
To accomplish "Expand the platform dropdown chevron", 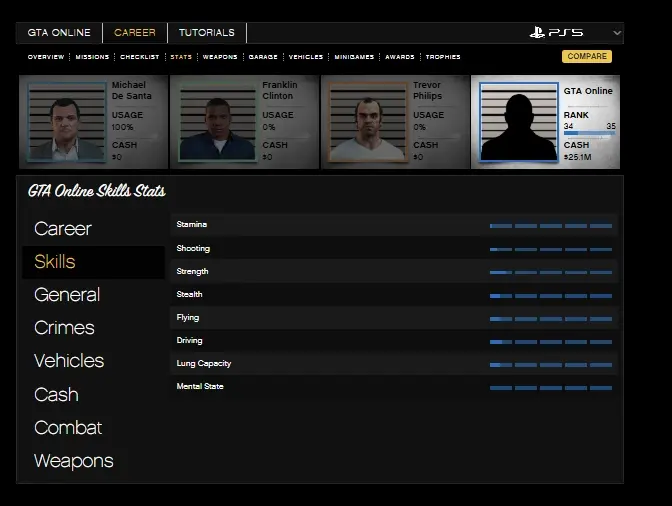I will click(616, 33).
